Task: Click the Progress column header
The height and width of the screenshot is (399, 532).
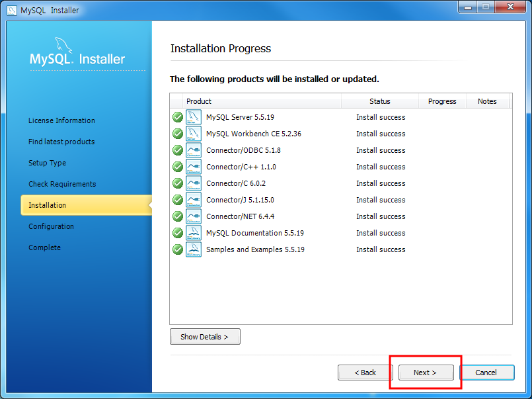Action: tap(442, 101)
